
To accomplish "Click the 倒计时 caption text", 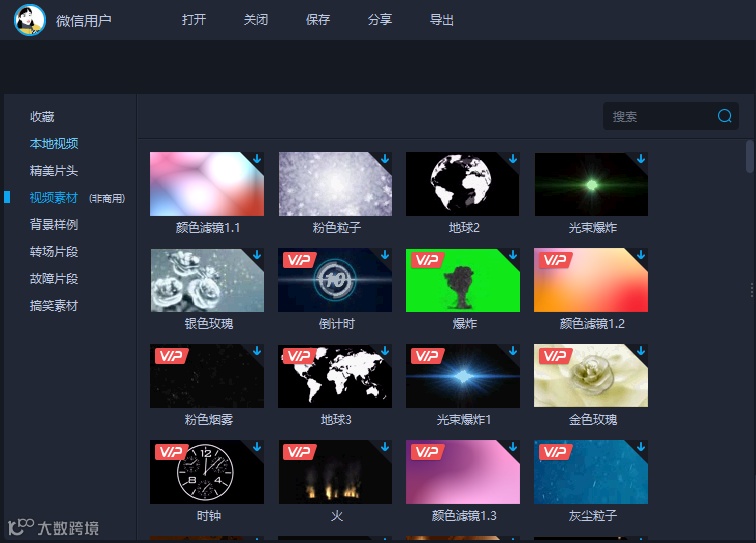I will coord(336,324).
